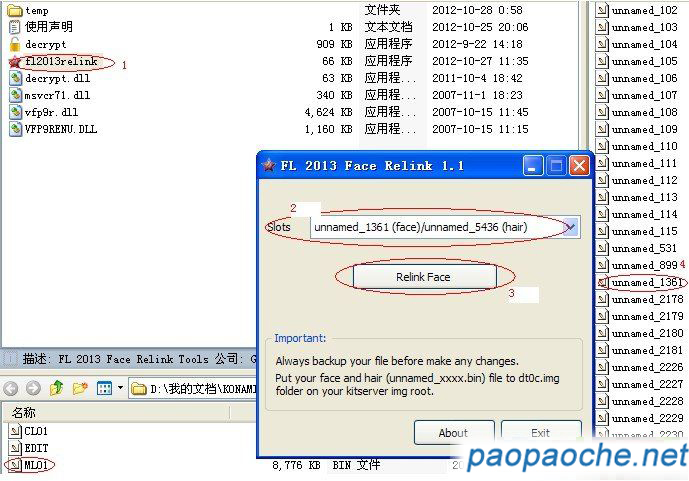Select the vfp9r.dll file icon

click(x=15, y=112)
